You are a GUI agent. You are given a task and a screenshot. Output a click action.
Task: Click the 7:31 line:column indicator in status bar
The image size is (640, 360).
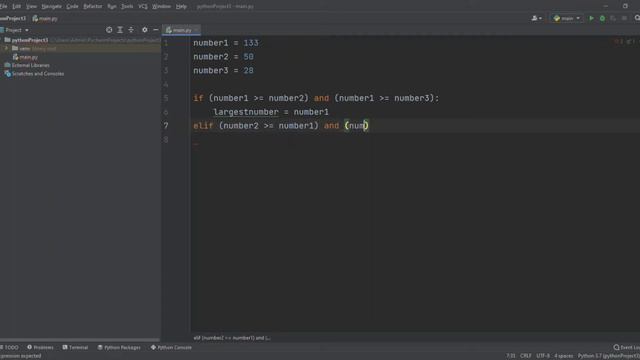pos(511,356)
